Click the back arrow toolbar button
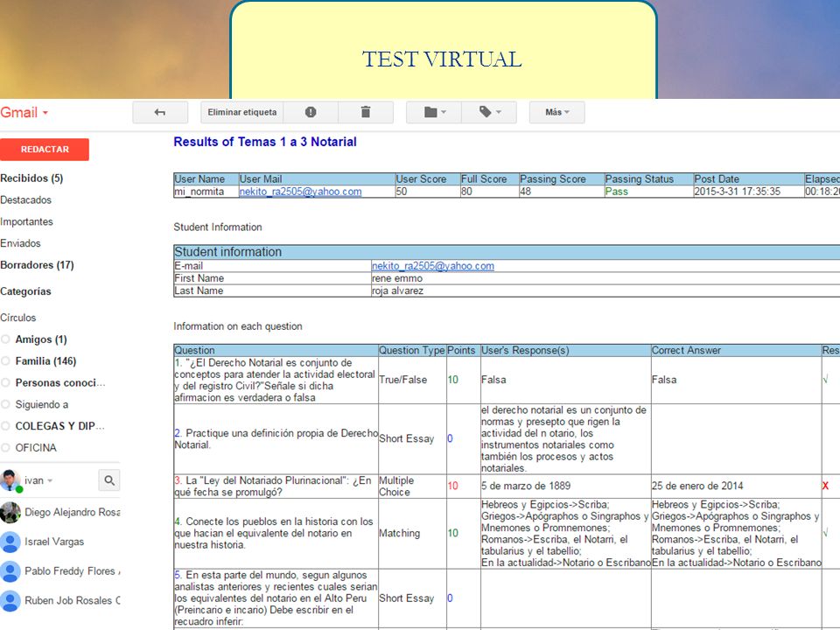Viewport: 840px width, 630px height. pos(159,112)
